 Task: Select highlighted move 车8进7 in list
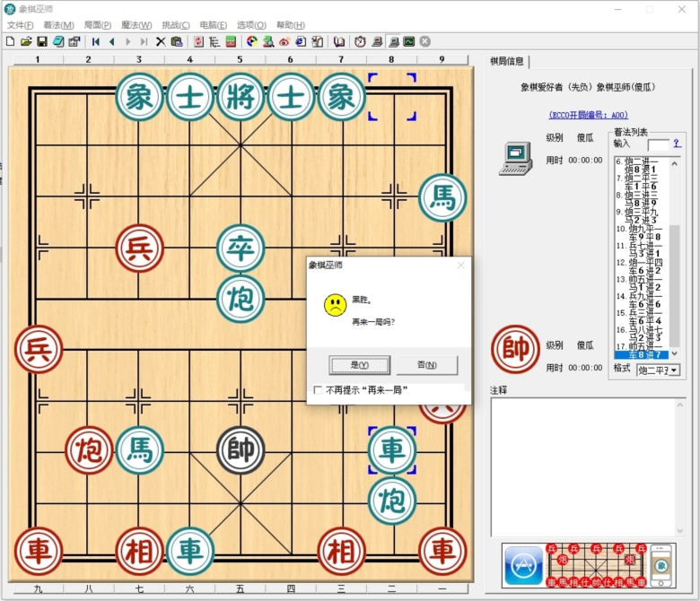pos(642,355)
